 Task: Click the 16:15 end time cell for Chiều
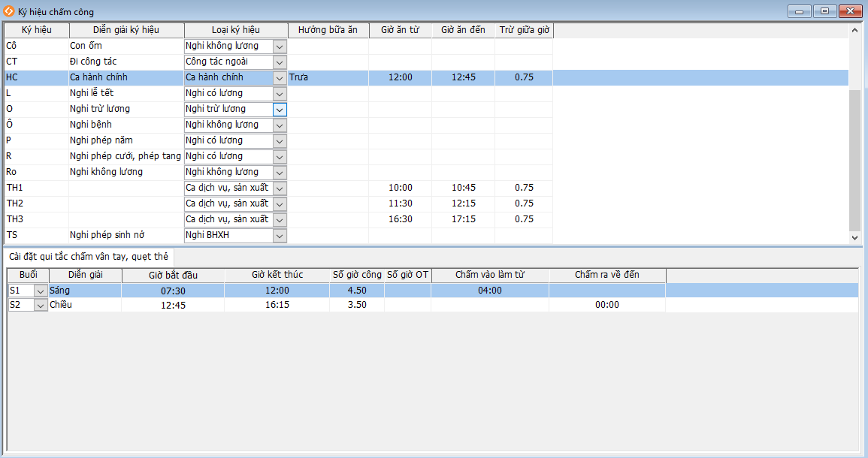coord(277,306)
